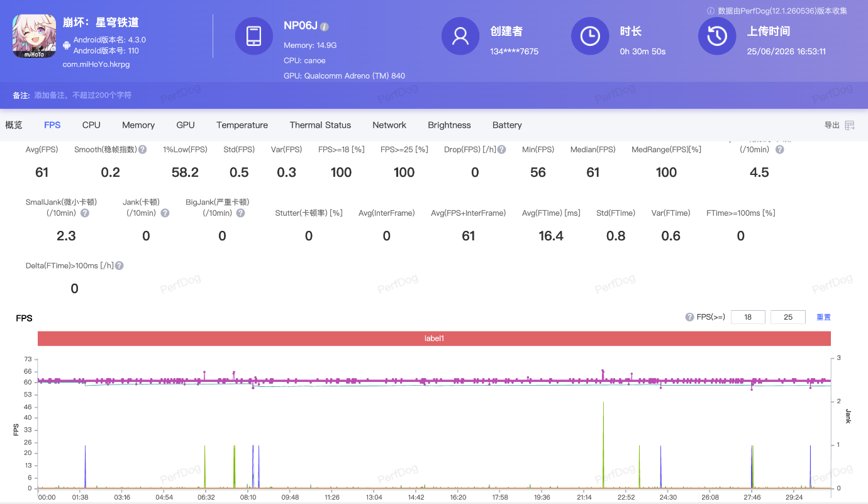868x504 pixels.
Task: Select the FPS tab
Action: [x=52, y=125]
